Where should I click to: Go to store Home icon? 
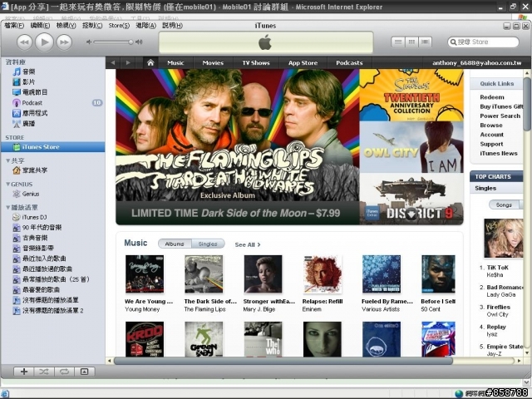(x=150, y=63)
